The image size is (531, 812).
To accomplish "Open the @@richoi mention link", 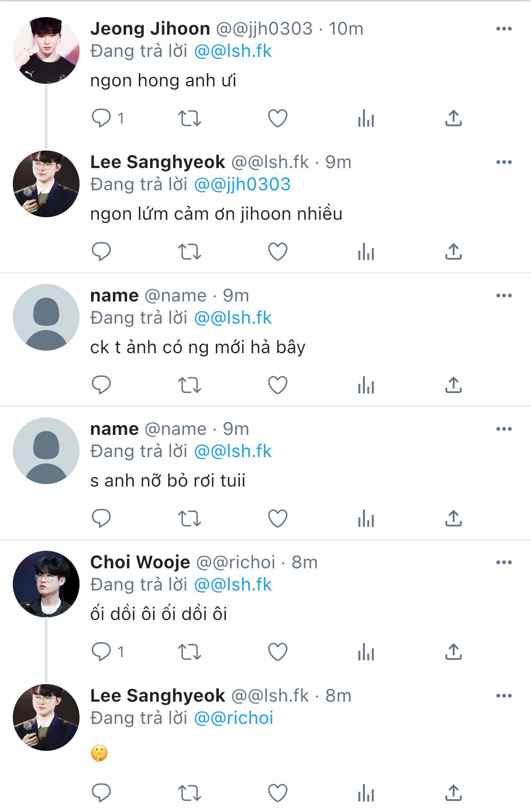I will pos(233,718).
